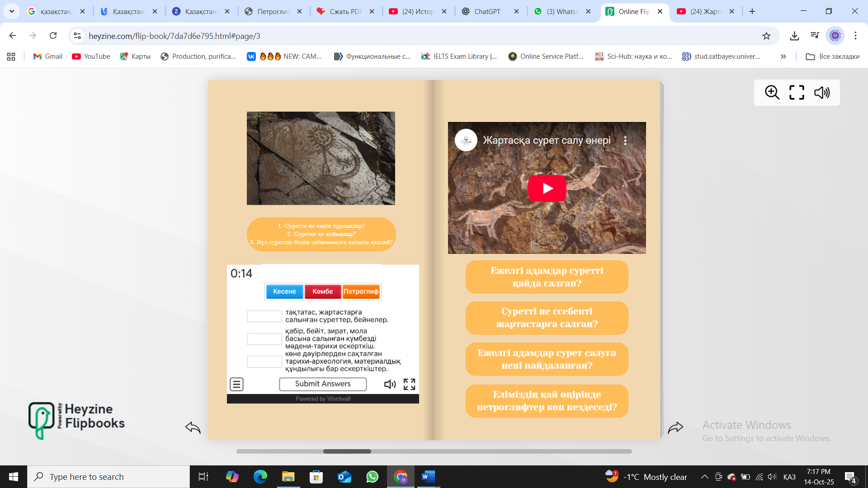
Task: Expand hidden bookmarks chevron
Action: point(783,56)
